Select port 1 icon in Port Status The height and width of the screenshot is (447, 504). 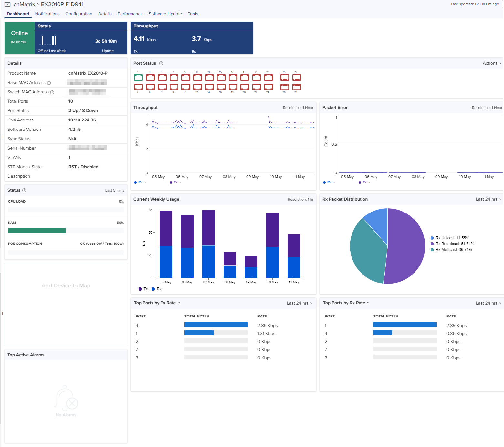[x=138, y=78]
